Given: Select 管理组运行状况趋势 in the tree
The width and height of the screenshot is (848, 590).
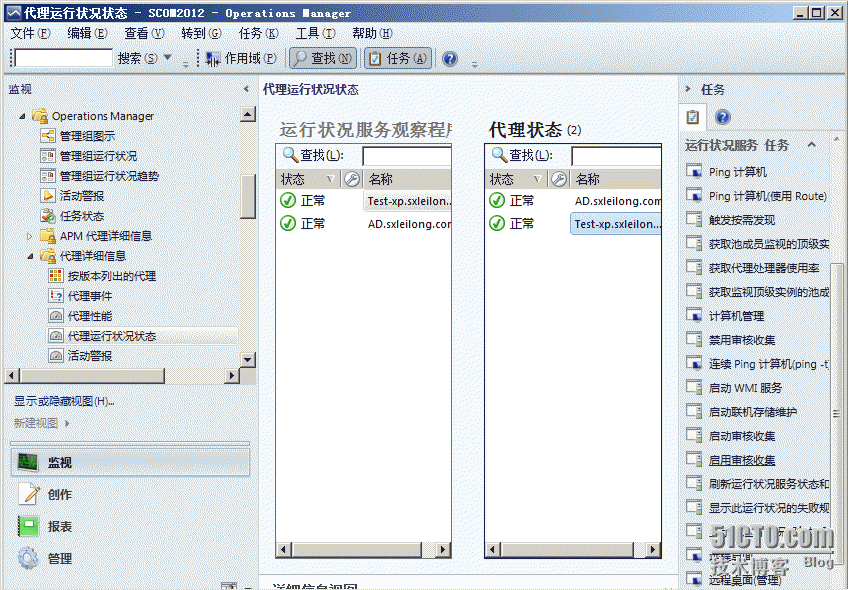Looking at the screenshot, I should 109,176.
